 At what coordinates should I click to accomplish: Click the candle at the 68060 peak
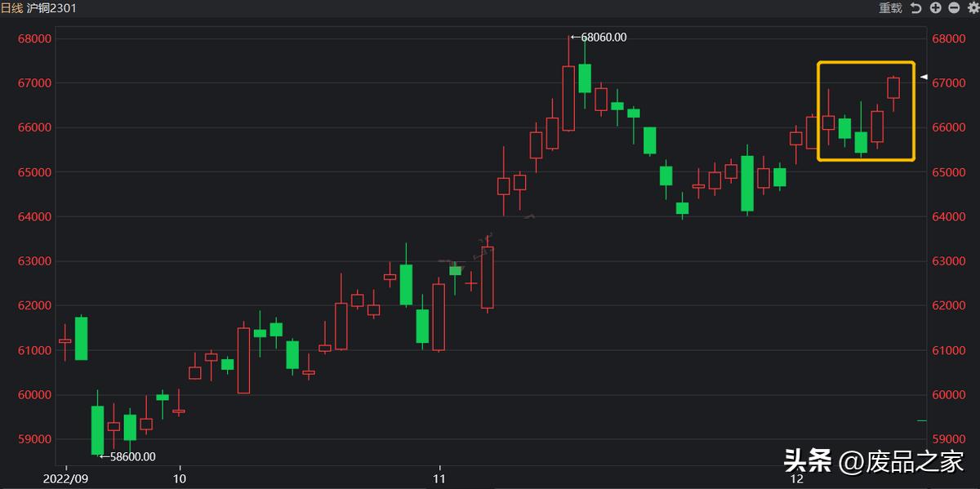pos(568,98)
